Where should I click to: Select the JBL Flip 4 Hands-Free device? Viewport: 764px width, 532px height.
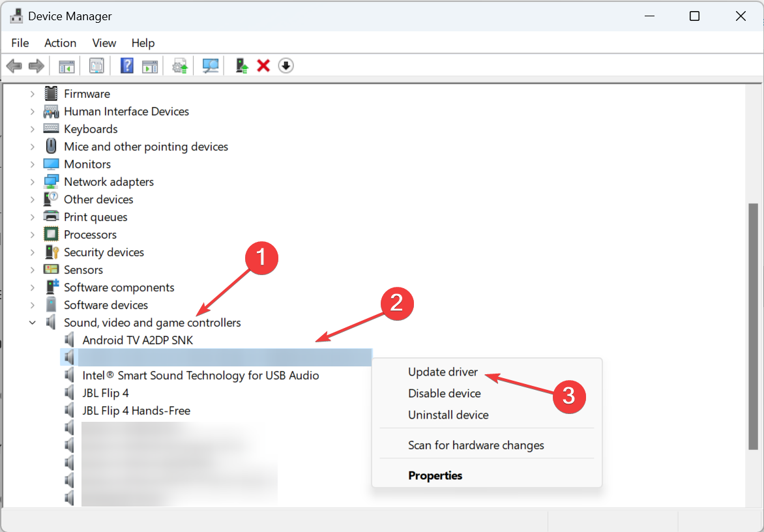click(x=136, y=411)
